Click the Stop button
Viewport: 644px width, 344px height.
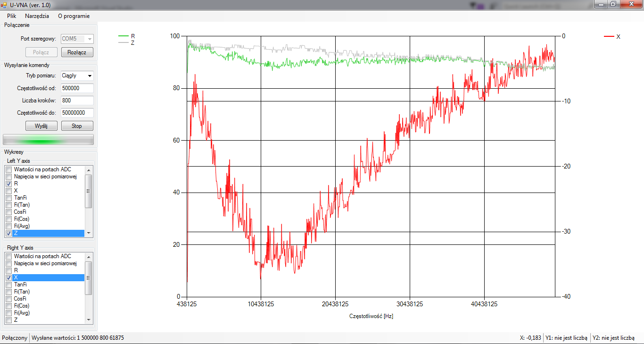point(77,126)
